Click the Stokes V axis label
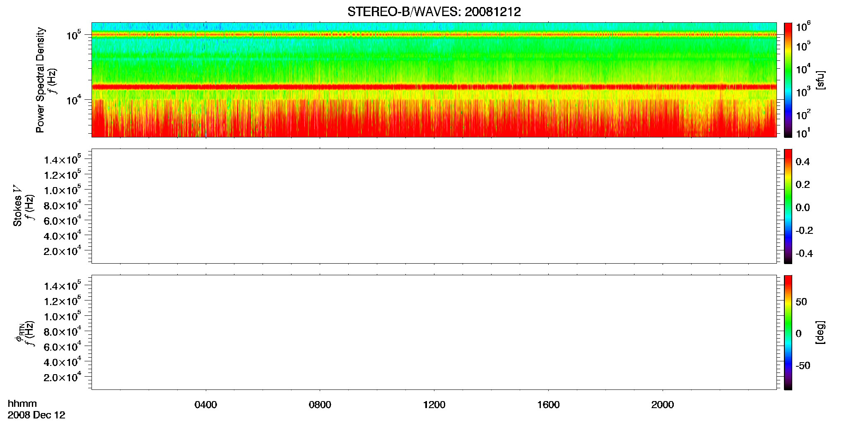Viewport: 868px width, 447px height. pos(17,206)
